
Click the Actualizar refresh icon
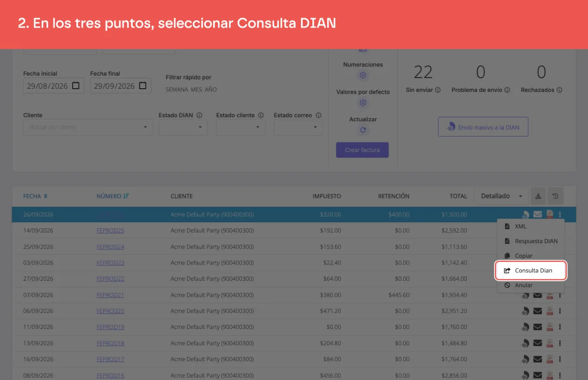point(363,130)
